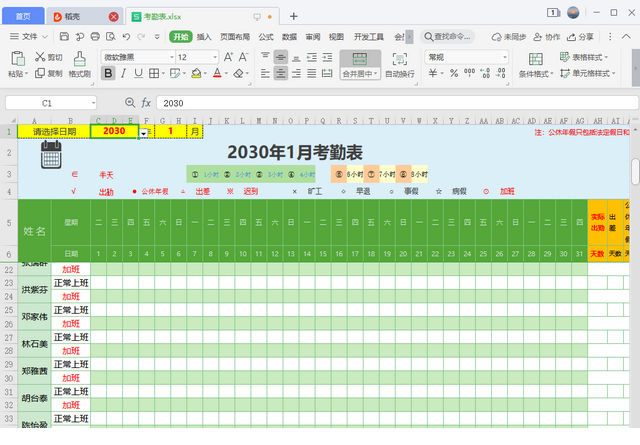640x445 pixels.
Task: Open 条件格式 conditional formatting dropdown
Action: 536,65
